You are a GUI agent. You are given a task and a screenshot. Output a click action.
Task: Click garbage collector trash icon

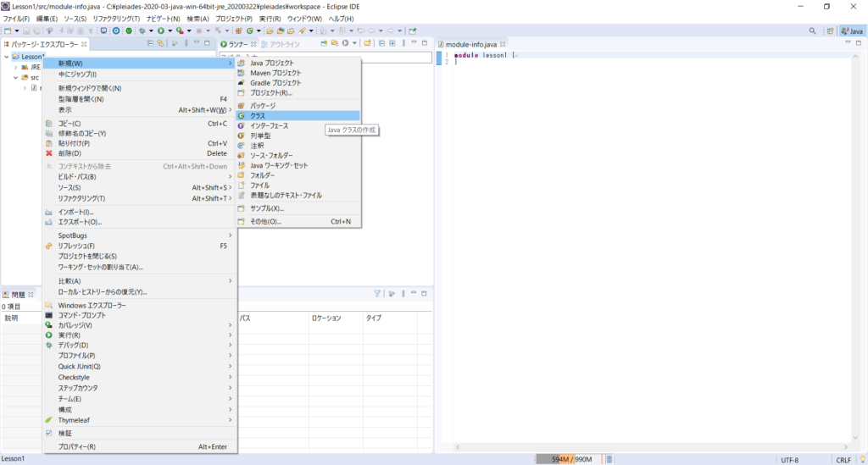click(x=609, y=459)
